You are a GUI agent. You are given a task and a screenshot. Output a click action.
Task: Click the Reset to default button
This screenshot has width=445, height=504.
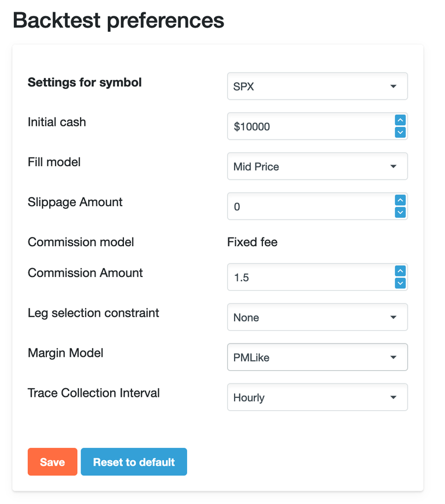[x=134, y=462]
